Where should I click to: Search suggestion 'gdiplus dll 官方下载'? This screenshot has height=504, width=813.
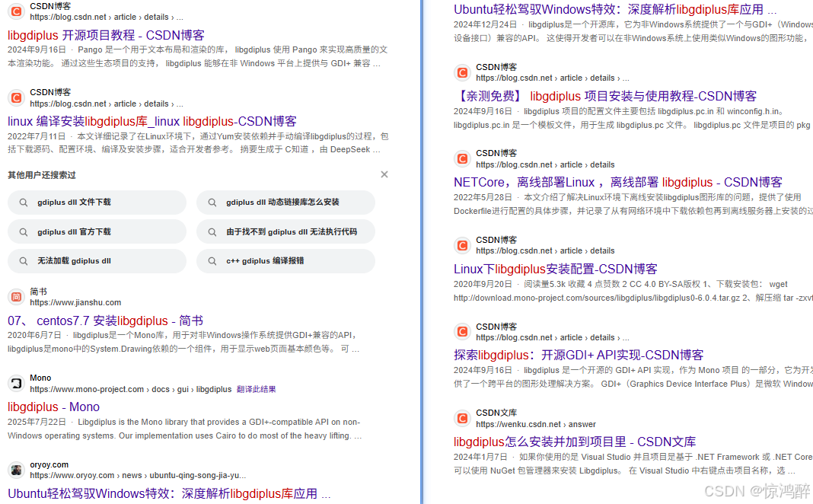coord(97,231)
